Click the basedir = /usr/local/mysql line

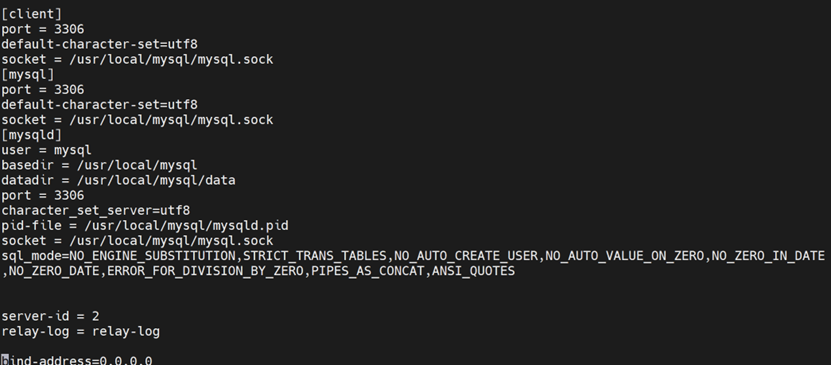[x=99, y=165]
